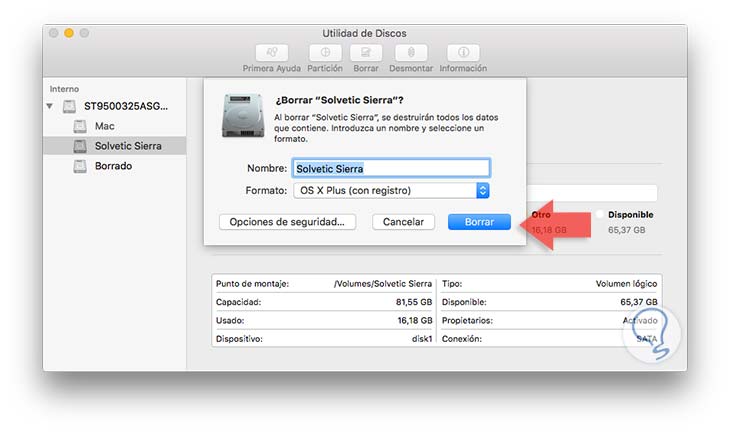Screen dimensions: 730x433
Task: Click the 16,18 GB Usado value
Action: 414,320
